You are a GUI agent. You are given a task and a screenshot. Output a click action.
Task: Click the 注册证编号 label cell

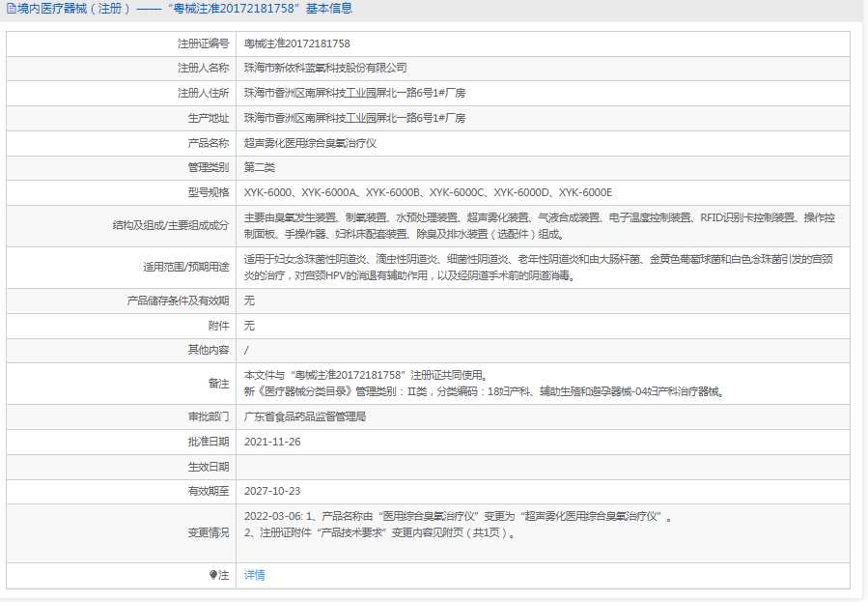[203, 43]
